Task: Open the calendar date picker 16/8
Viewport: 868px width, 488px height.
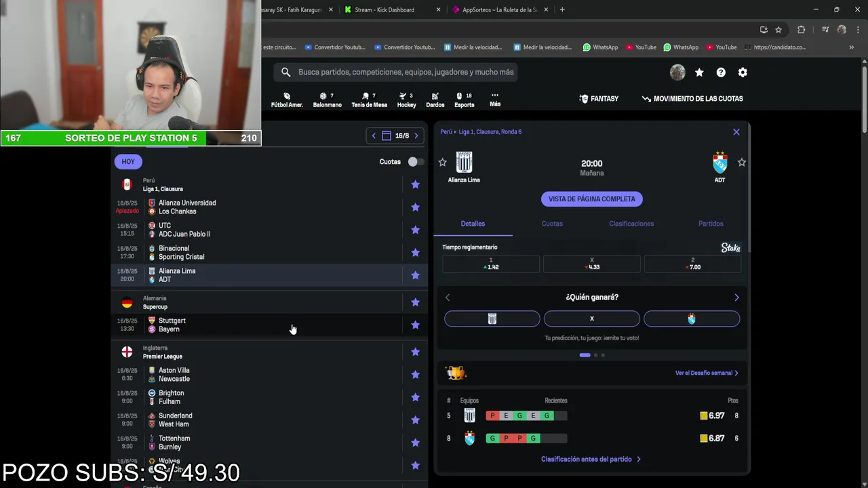Action: pos(395,136)
